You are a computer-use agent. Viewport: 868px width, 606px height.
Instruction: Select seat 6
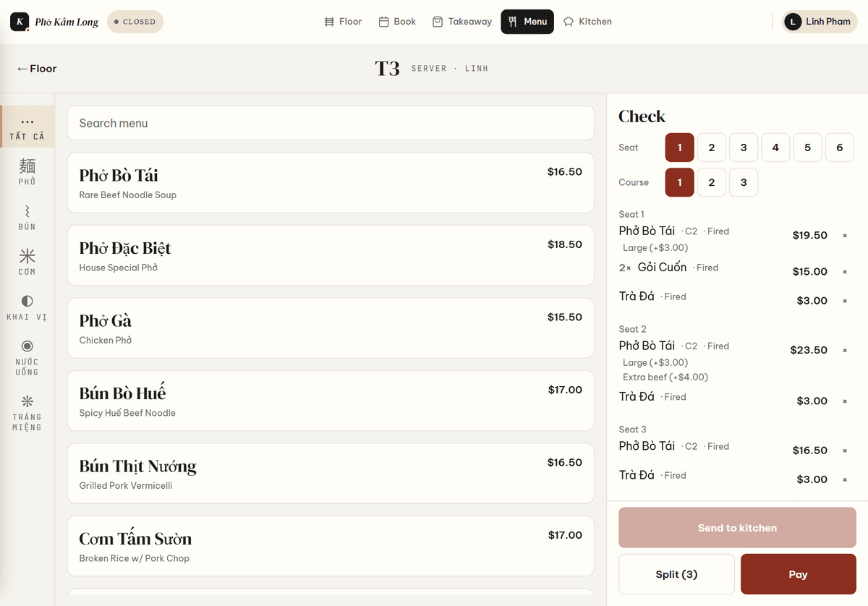click(x=840, y=148)
